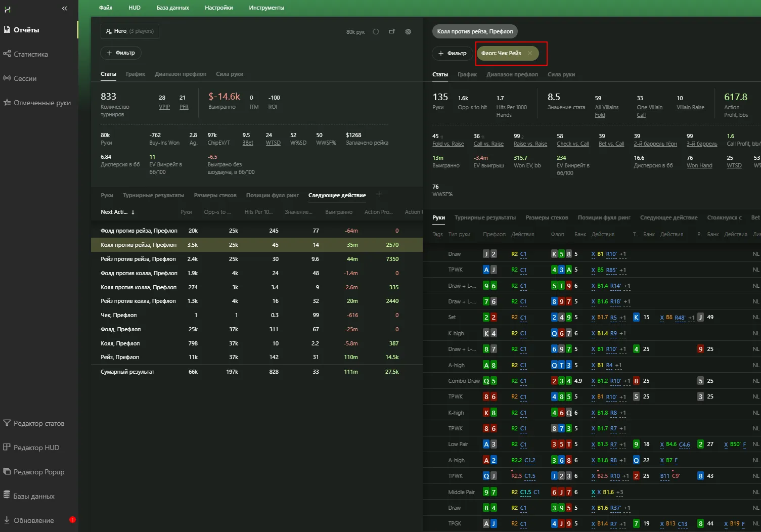Add new report tab with plus icon
761x532 pixels.
pos(379,195)
